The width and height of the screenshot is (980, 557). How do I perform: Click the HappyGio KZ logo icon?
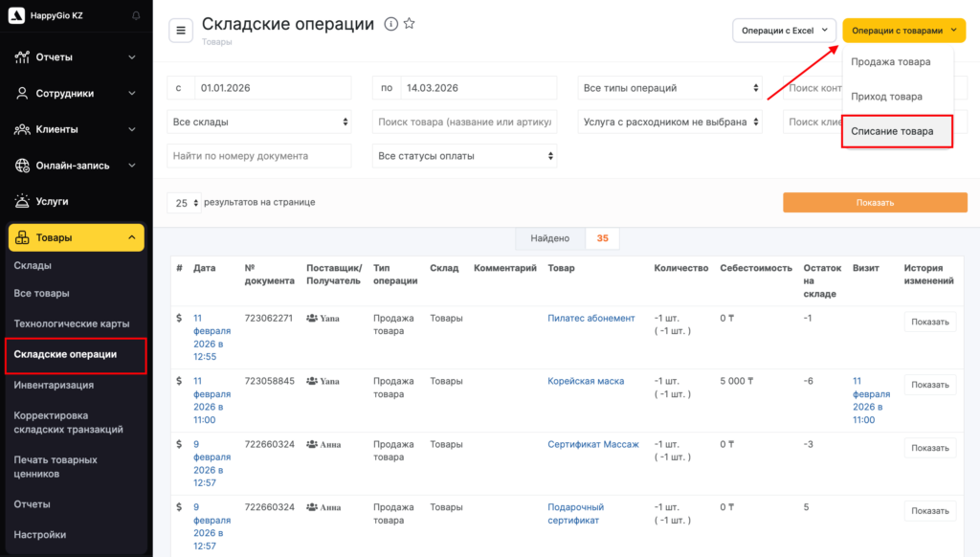point(19,16)
